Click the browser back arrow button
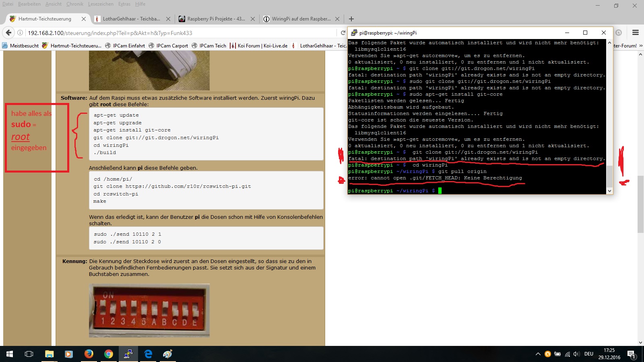644x362 pixels. click(x=8, y=33)
